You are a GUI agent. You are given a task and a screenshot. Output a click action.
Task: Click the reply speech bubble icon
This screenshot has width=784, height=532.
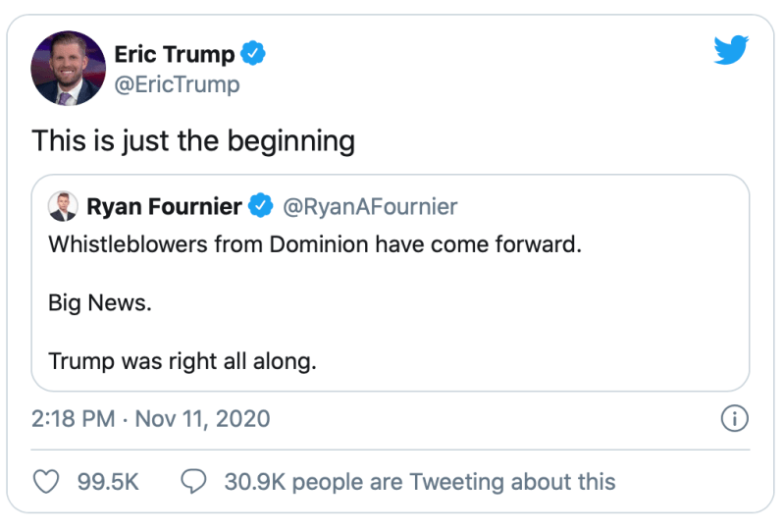194,482
